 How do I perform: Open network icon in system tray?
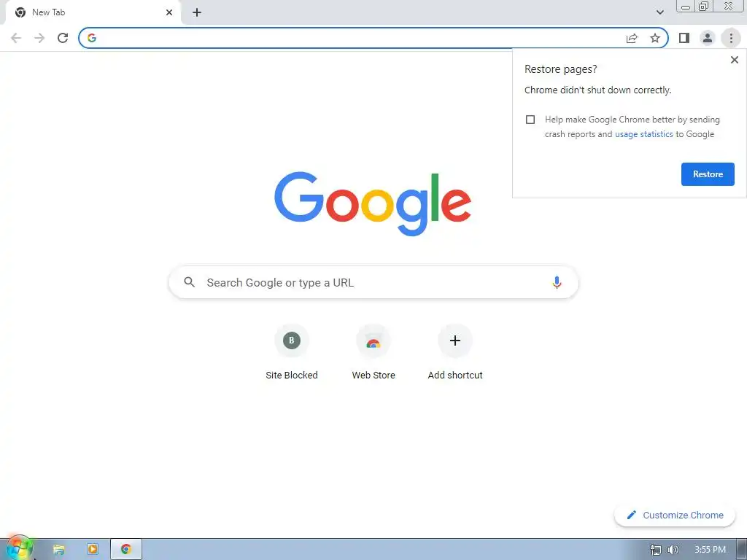(x=656, y=550)
